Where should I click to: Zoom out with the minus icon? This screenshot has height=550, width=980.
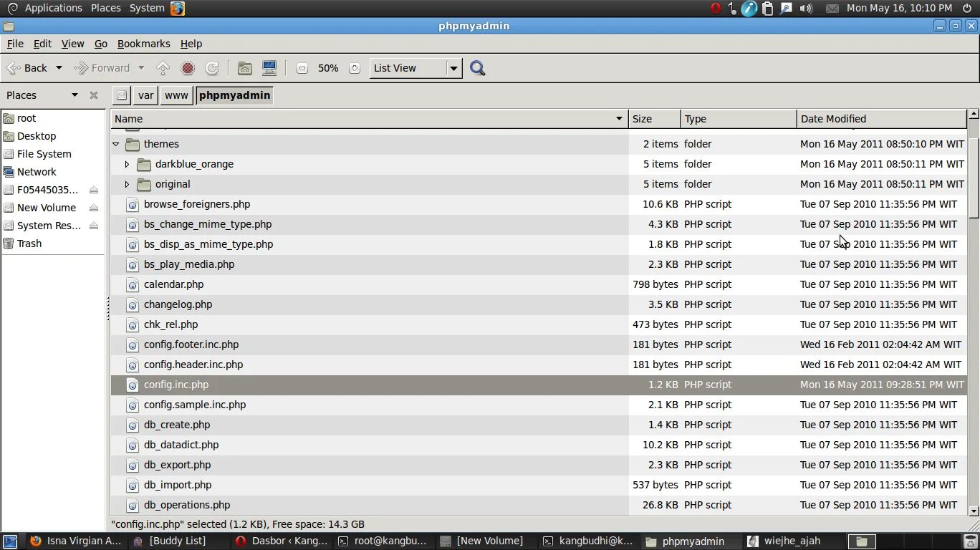[302, 68]
